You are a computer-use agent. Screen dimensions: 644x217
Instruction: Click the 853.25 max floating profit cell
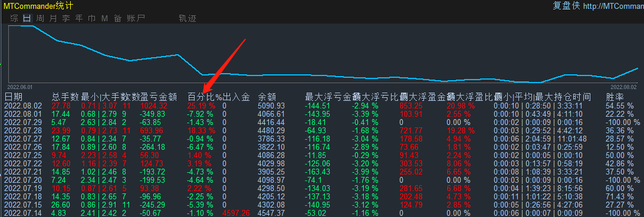pos(411,106)
